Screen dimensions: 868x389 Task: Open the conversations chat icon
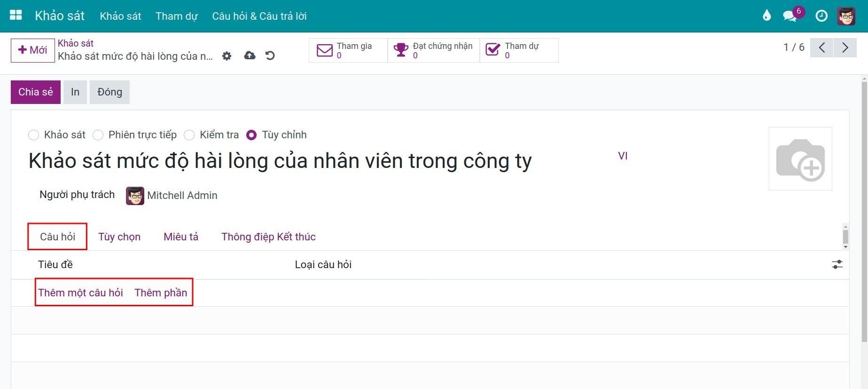coord(790,16)
